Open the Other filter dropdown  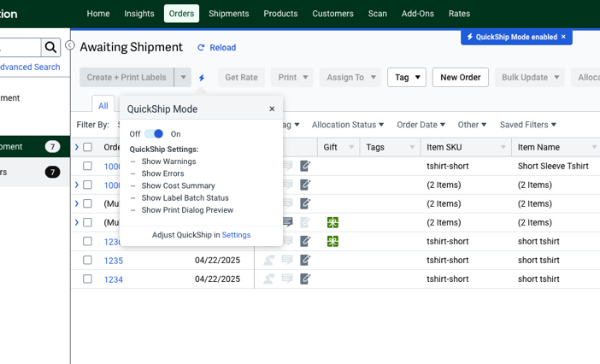coord(472,125)
